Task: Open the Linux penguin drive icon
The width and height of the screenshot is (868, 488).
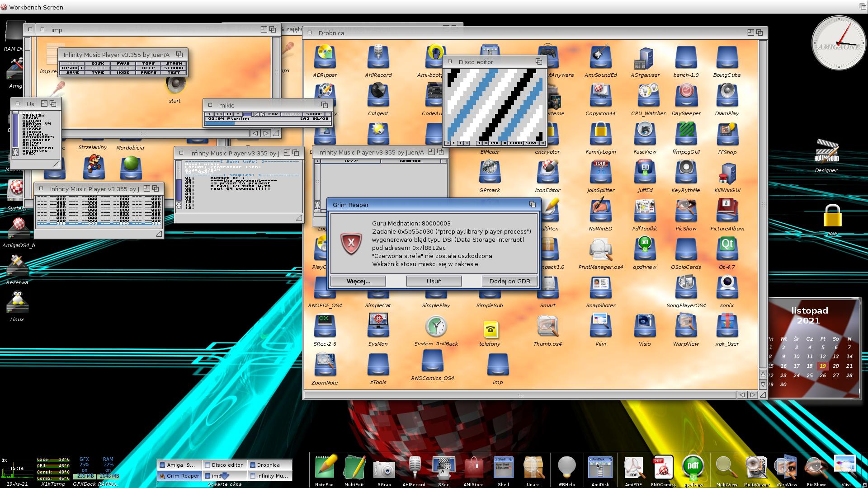Action: pyautogui.click(x=17, y=302)
